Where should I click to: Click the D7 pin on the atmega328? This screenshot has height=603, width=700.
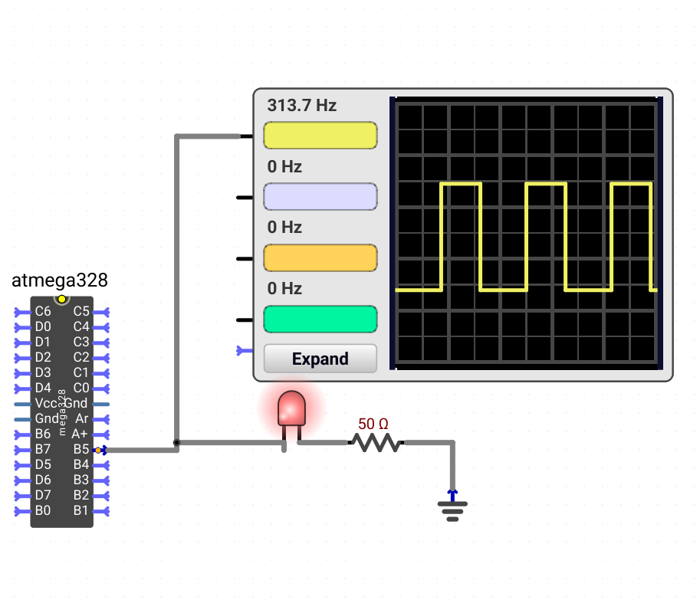click(x=22, y=496)
